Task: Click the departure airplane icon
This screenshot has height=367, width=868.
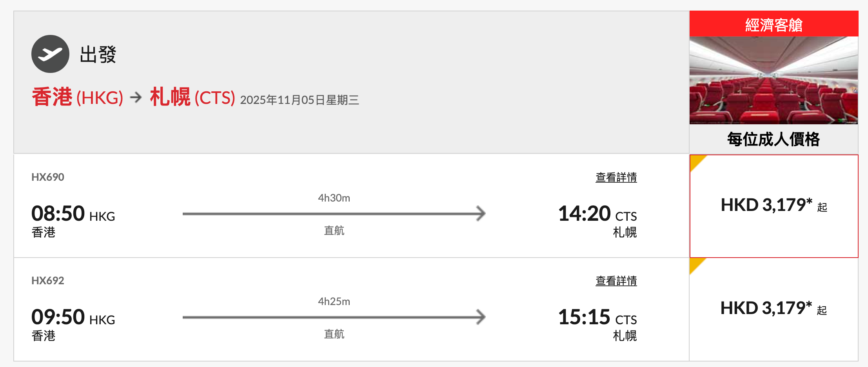Action: coord(50,54)
